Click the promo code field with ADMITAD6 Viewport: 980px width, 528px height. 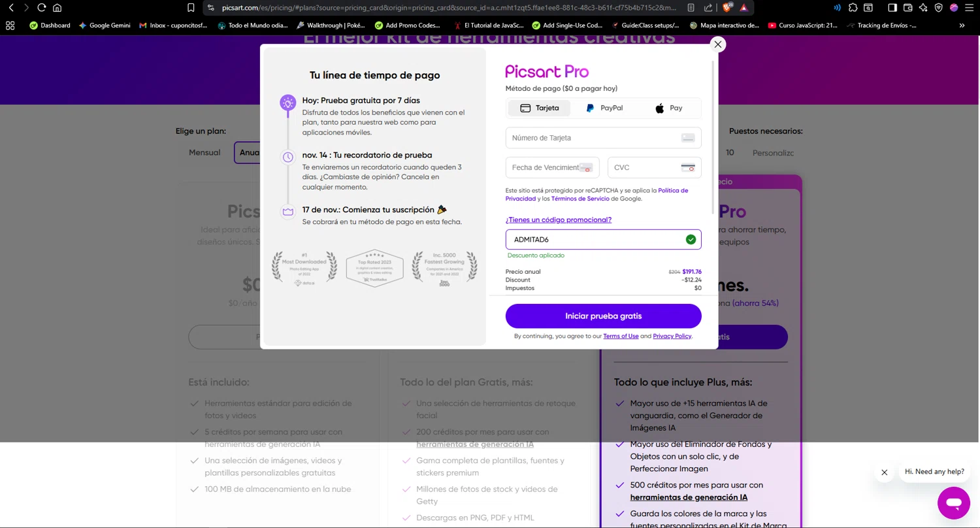603,240
